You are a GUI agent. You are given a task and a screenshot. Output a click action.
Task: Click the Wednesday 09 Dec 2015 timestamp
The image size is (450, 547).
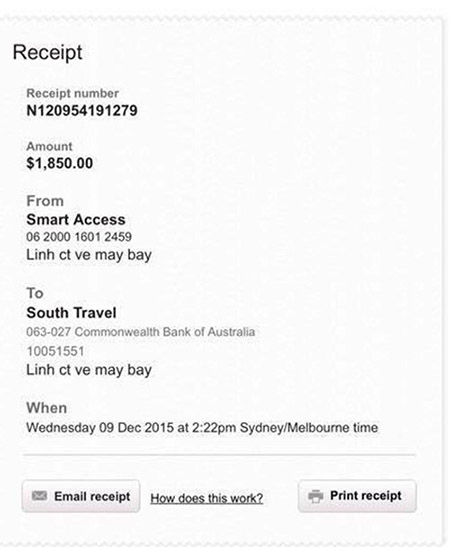(x=202, y=428)
